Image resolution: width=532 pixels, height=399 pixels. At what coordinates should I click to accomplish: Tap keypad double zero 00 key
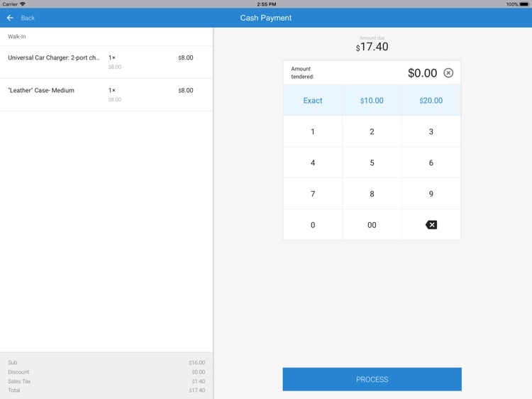click(372, 225)
